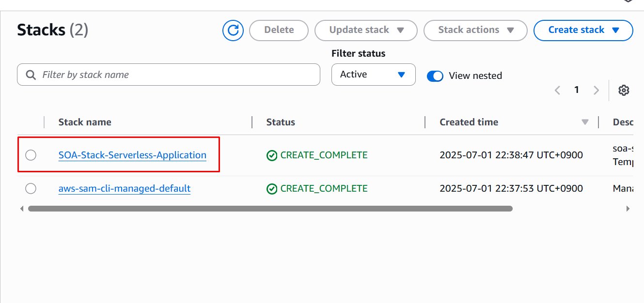Sort by Stack name column header

(85, 122)
